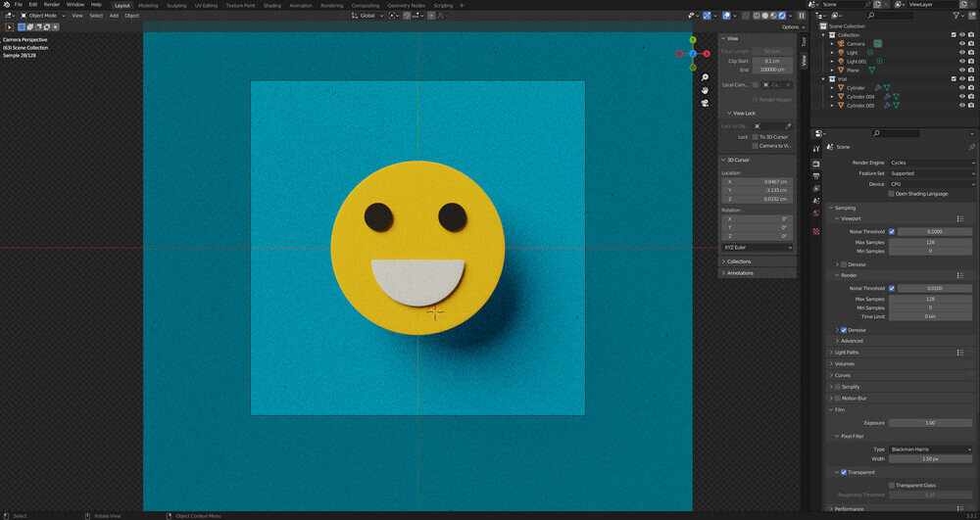Open the Tool properties tab icon
This screenshot has width=980, height=520.
pos(816,148)
